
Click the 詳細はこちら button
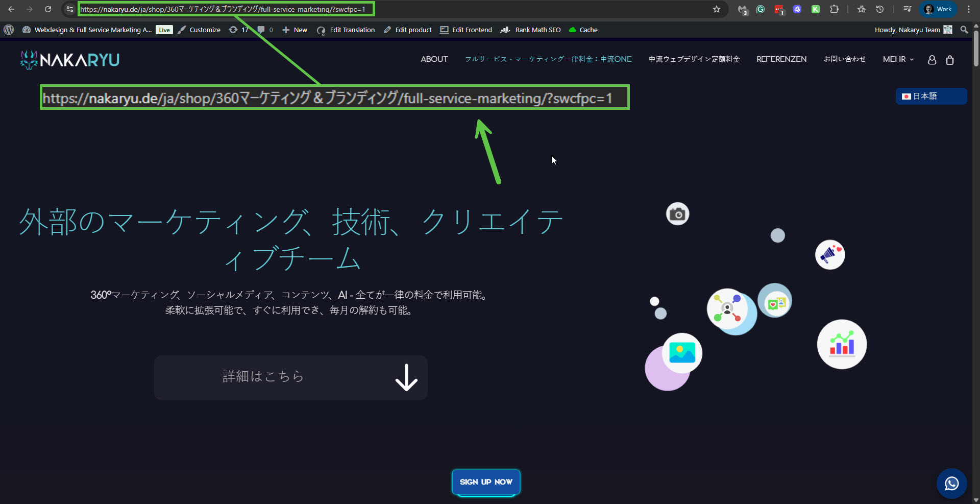pyautogui.click(x=291, y=377)
